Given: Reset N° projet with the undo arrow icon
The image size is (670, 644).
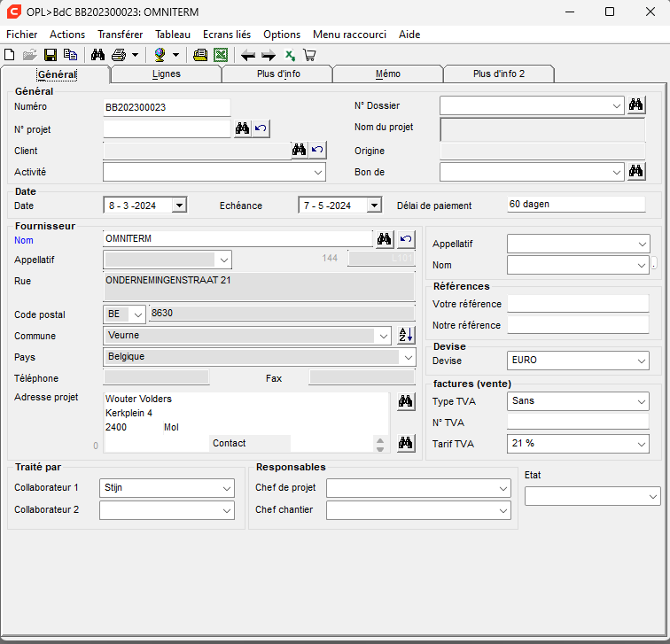Looking at the screenshot, I should click(261, 128).
